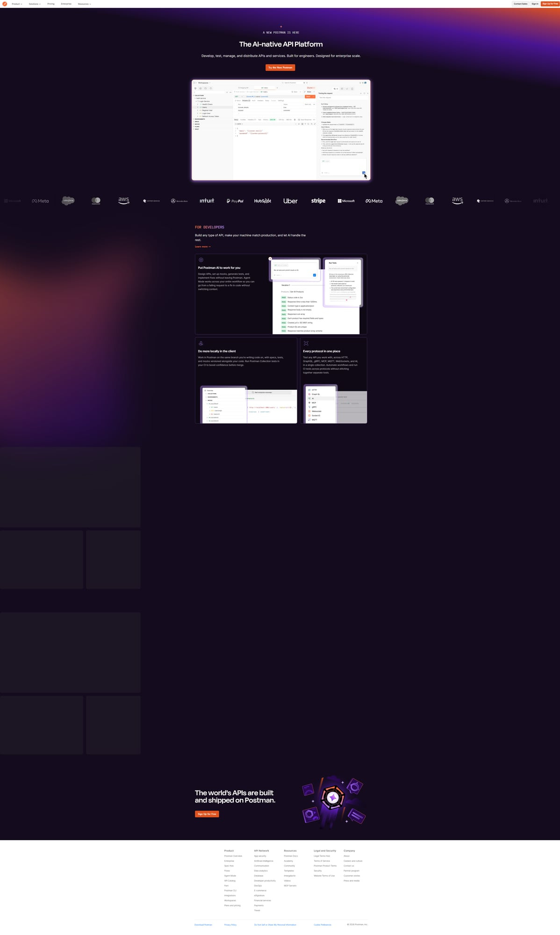The height and width of the screenshot is (935, 560).
Task: Click the HubSpot logo
Action: [x=263, y=201]
